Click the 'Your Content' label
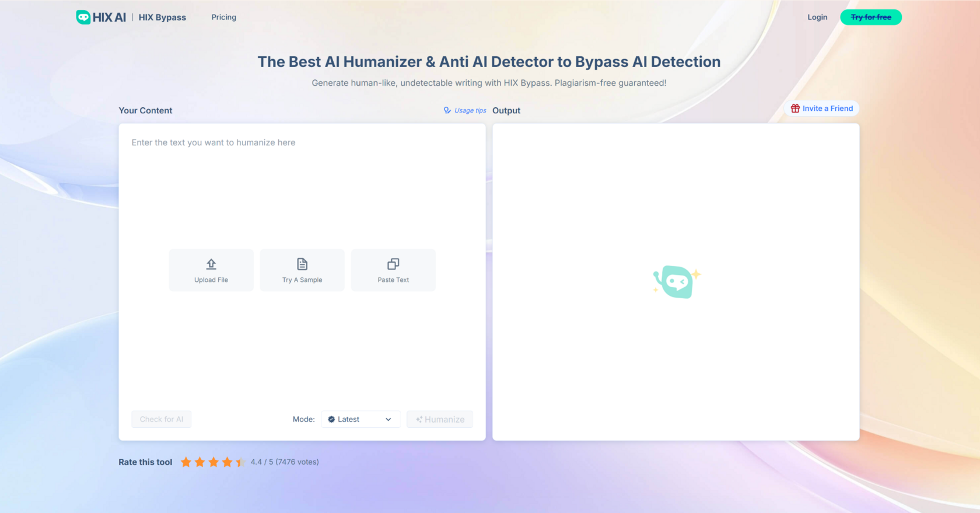Viewport: 980px width, 513px height. pos(145,110)
